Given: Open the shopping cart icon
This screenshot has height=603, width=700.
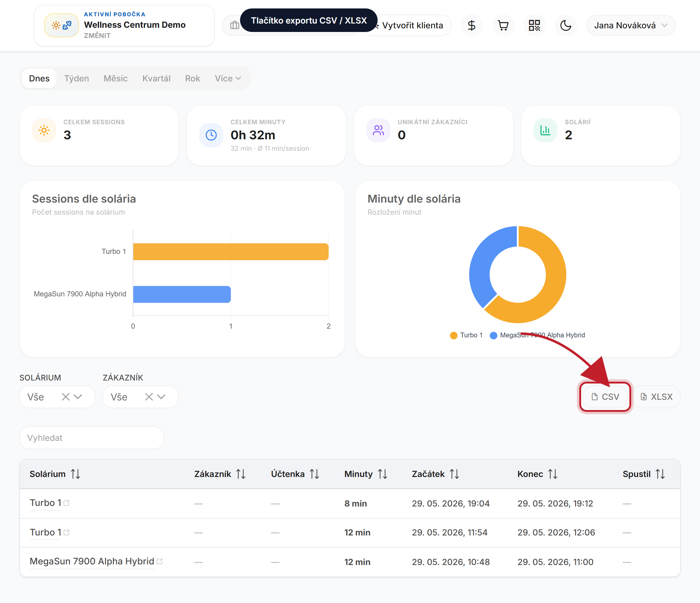Looking at the screenshot, I should (503, 25).
